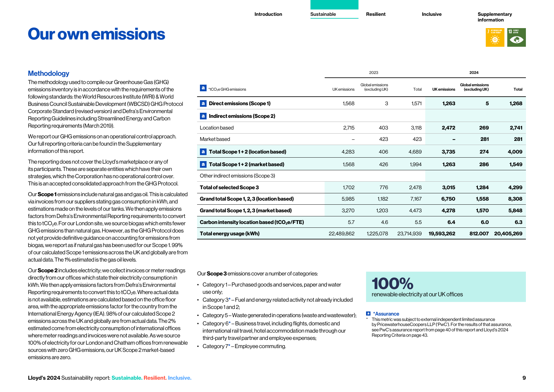Click the page number 9
The width and height of the screenshot is (554, 392).
coord(524,378)
